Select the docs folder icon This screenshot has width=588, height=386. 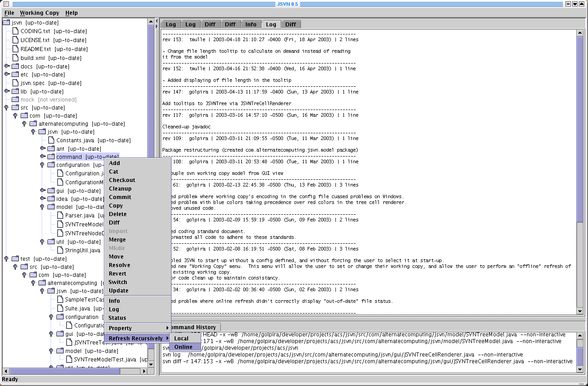pos(15,66)
